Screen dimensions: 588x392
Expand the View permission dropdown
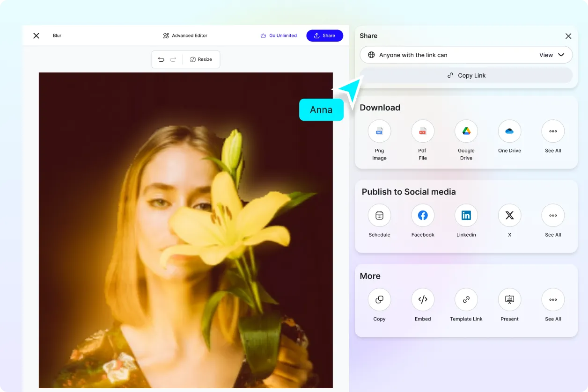tap(551, 55)
